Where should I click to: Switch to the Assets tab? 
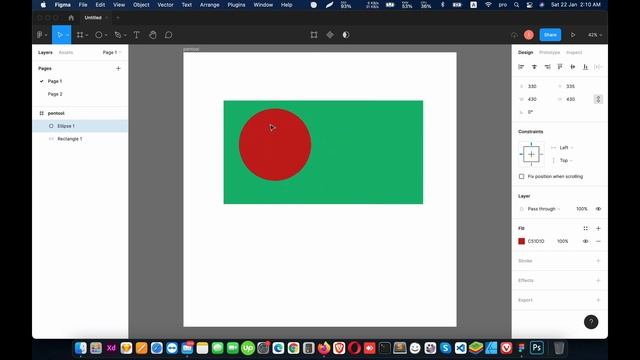66,53
